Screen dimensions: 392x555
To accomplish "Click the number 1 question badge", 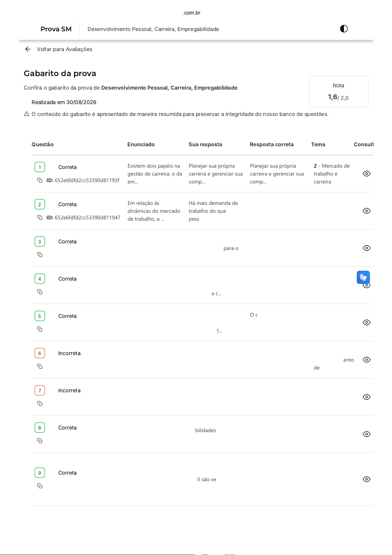I will (40, 167).
